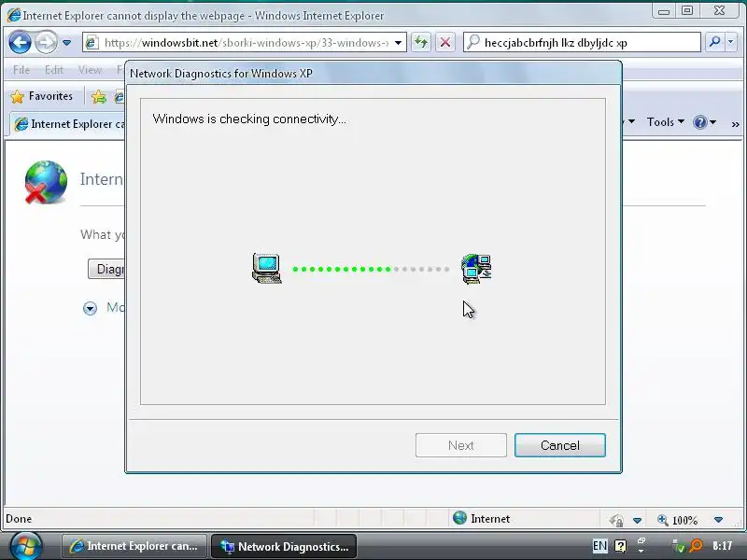This screenshot has width=747, height=560.
Task: Click the search box in Internet Explorer
Action: pos(582,42)
